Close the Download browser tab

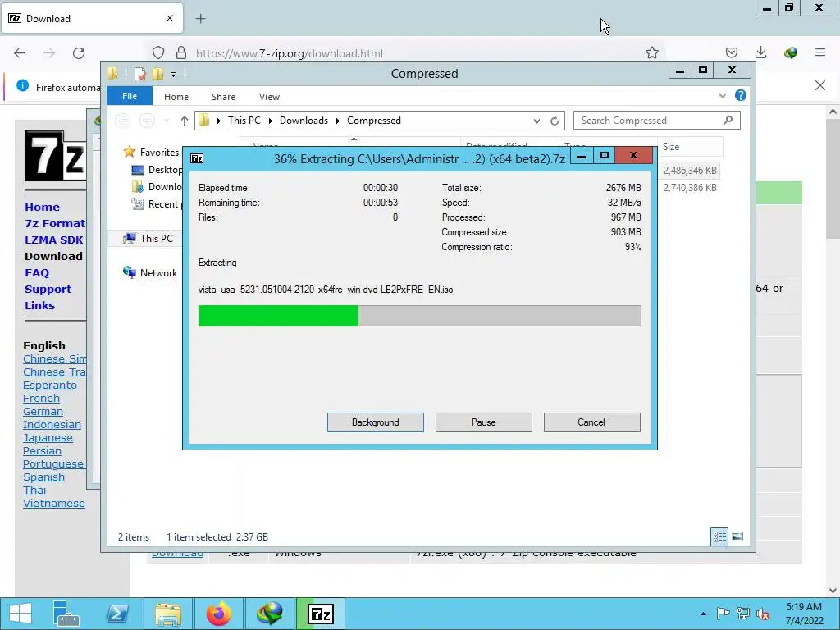pyautogui.click(x=170, y=18)
